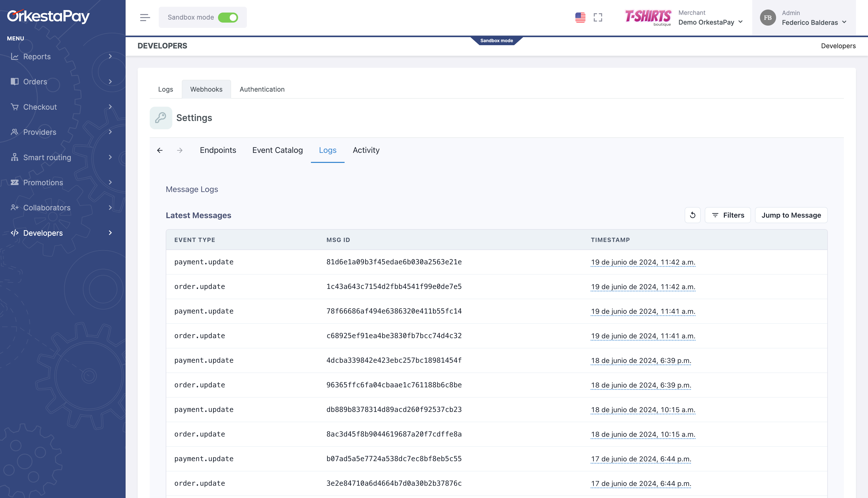Click message ID db889b8378314d89acd260f92537cb23
The image size is (868, 498).
point(394,410)
